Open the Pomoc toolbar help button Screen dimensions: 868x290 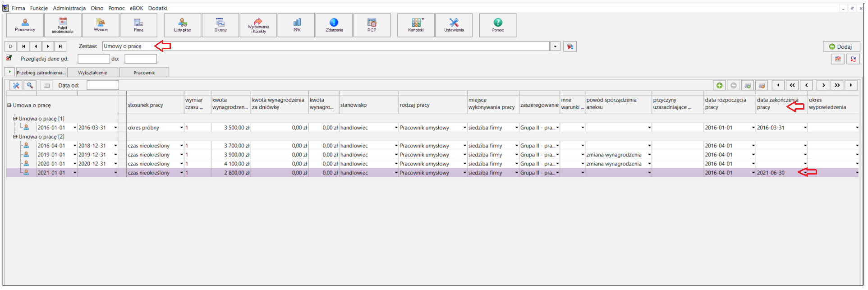pyautogui.click(x=498, y=25)
